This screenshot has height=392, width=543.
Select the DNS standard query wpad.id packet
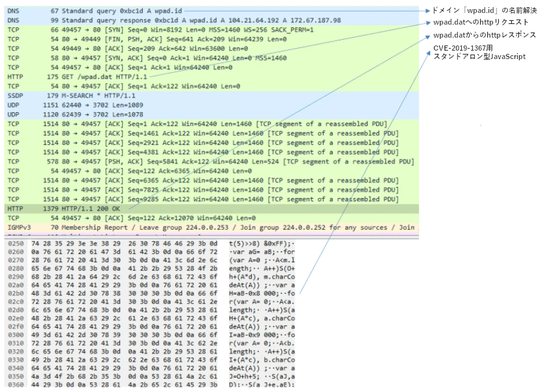click(x=130, y=11)
